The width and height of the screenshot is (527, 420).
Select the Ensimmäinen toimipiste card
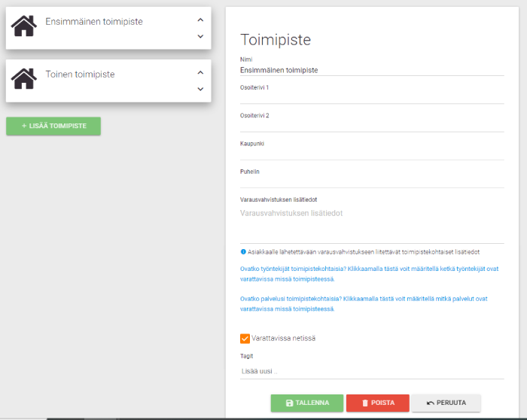coord(108,28)
